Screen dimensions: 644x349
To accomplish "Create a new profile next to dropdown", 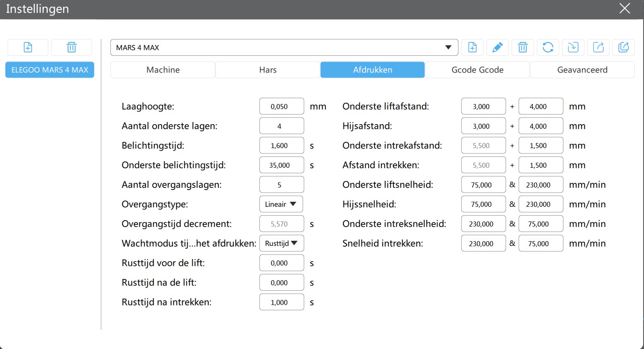I will 472,47.
